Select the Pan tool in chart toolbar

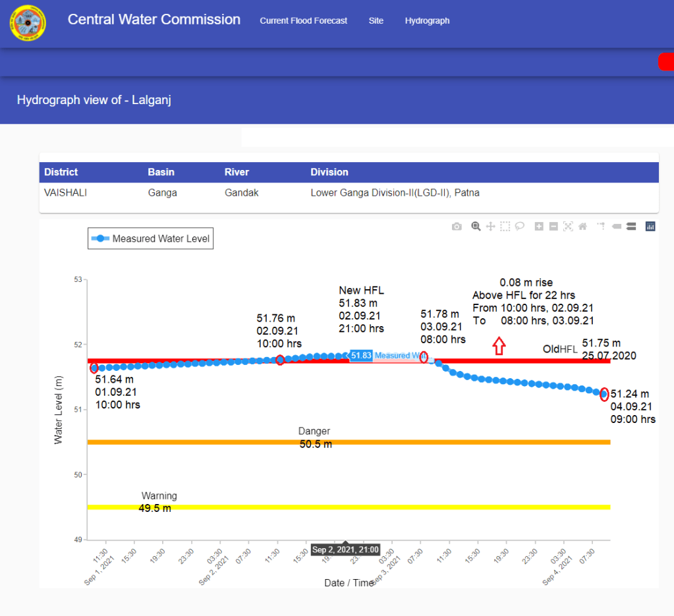pos(490,227)
